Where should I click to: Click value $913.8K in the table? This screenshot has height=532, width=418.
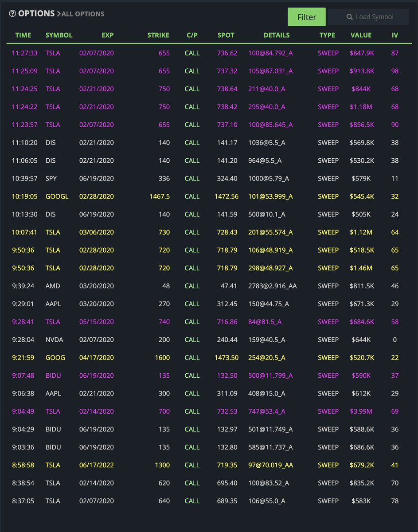point(362,71)
